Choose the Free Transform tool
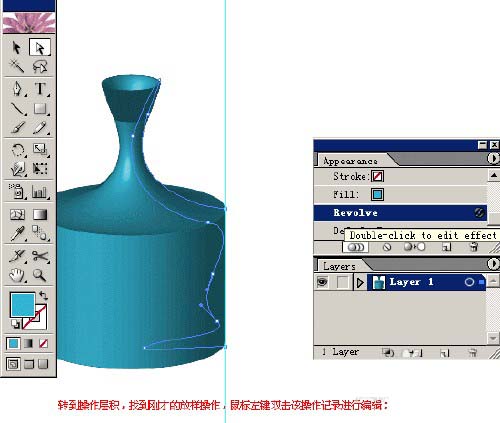The image size is (500, 423). (40, 168)
